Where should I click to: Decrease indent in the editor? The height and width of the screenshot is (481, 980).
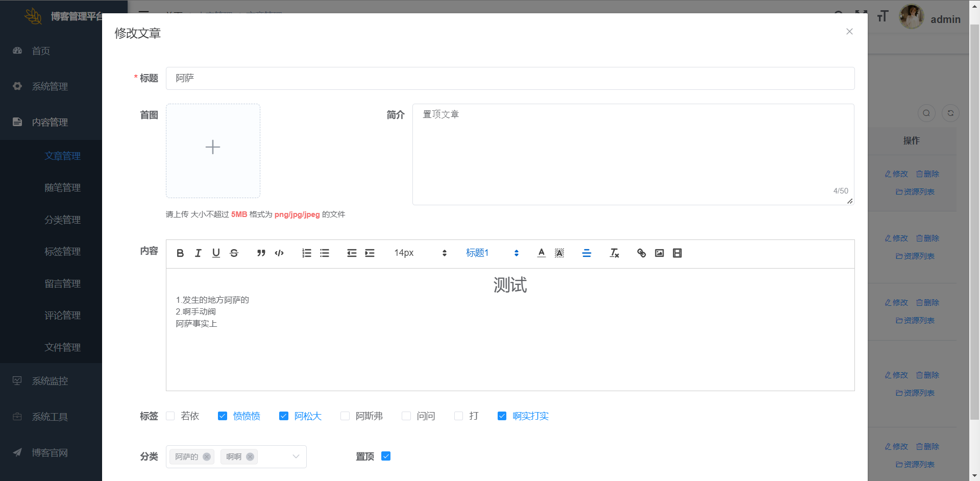352,253
